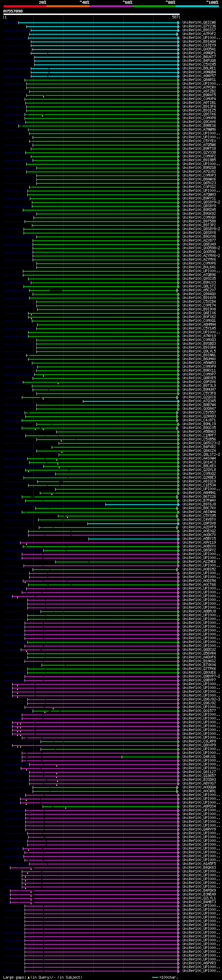Open hit UniRef100_C6TEY9
Screen dimensions: 222x980
coord(199,45)
